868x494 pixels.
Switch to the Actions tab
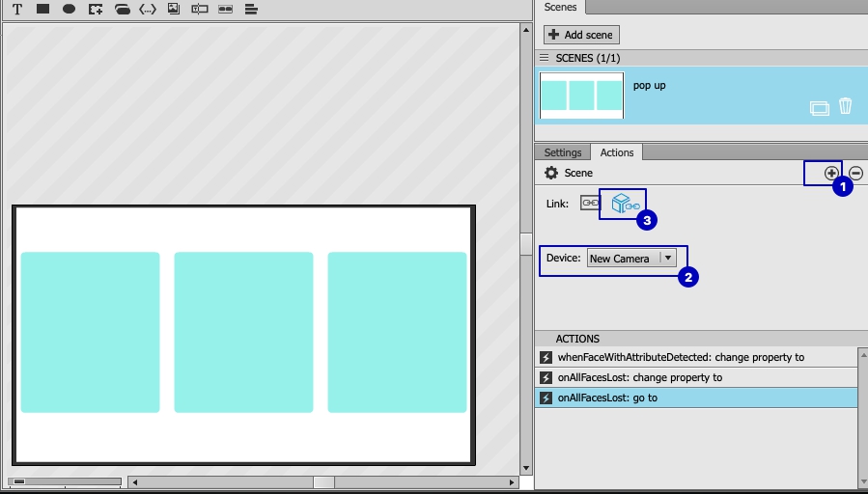click(617, 152)
